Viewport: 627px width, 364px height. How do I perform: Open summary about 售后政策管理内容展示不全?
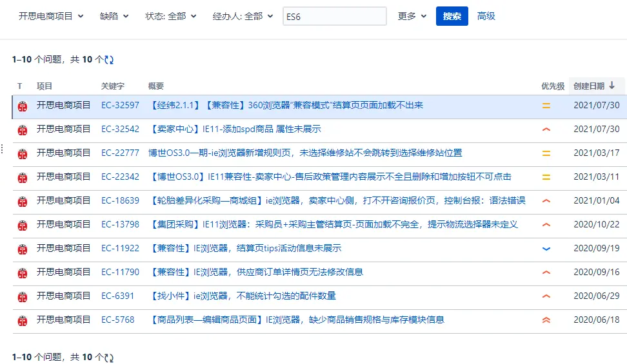click(x=330, y=177)
